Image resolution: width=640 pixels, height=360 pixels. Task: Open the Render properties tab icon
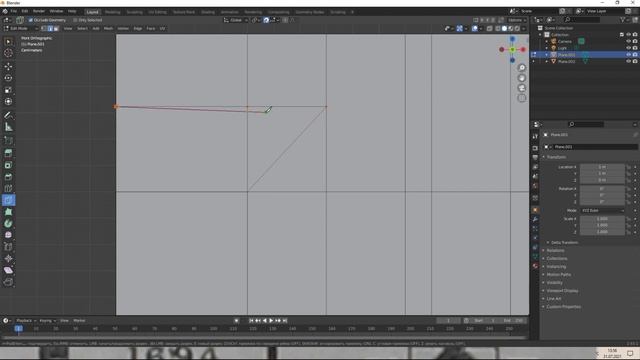point(535,148)
